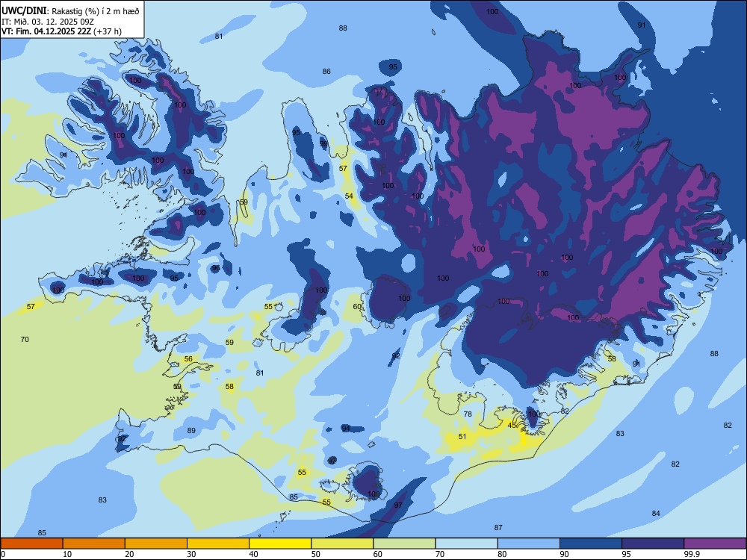The width and height of the screenshot is (747, 560).
Task: Click the '50' legend scale label
Action: 316,554
